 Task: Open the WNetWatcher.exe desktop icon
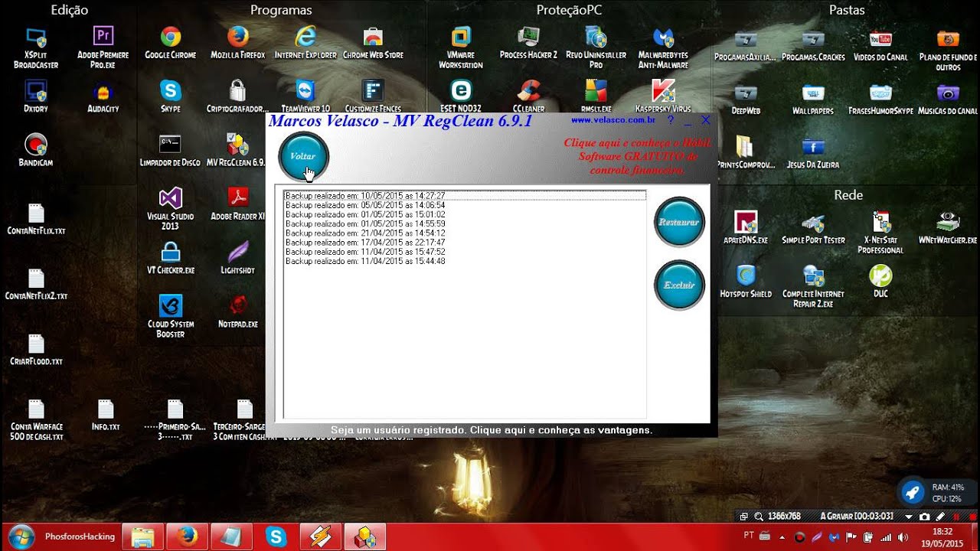coord(948,228)
